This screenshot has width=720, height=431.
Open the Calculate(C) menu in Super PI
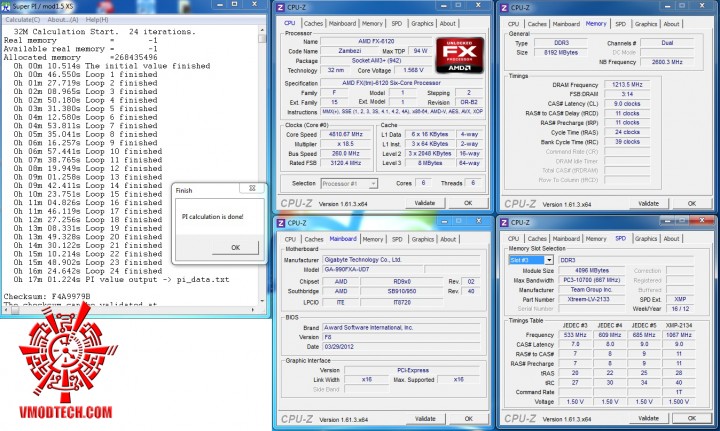[22, 20]
